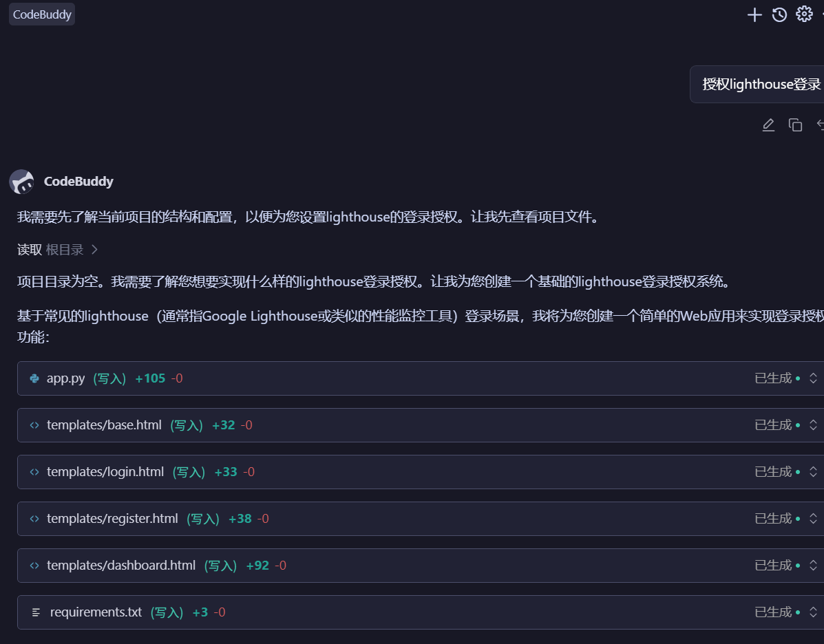Click the Python icon beside app.py
Screen dimensions: 824x644
(x=34, y=378)
